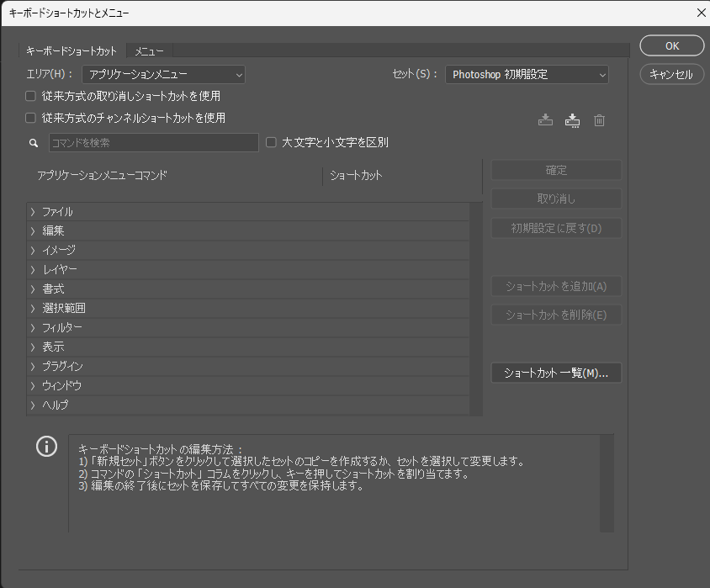Switch to the メニュー tab
This screenshot has height=588, width=710.
tap(150, 51)
